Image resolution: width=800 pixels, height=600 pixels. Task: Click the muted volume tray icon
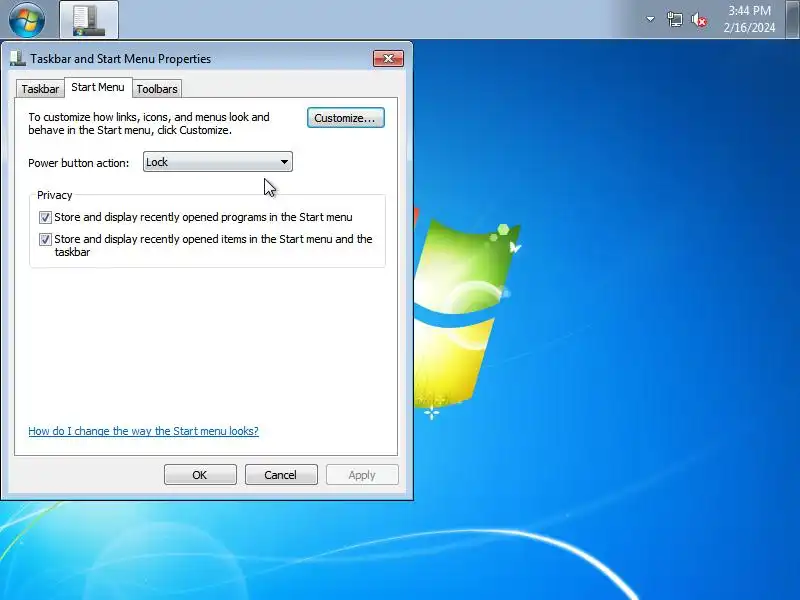(699, 20)
